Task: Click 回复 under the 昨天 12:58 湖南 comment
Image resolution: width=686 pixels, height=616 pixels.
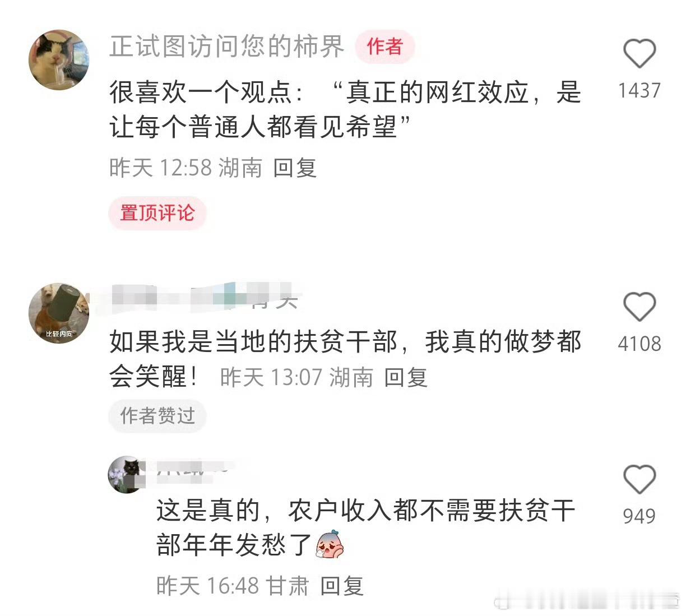Action: [x=295, y=168]
